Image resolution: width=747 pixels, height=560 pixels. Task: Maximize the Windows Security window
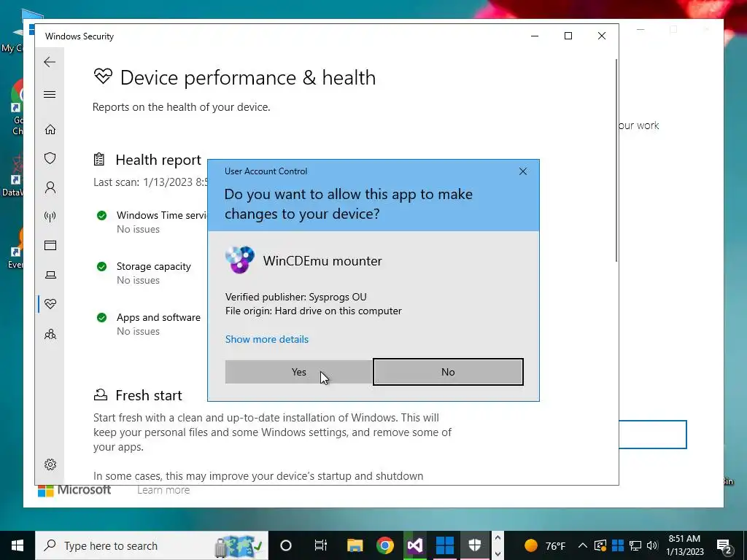click(568, 36)
